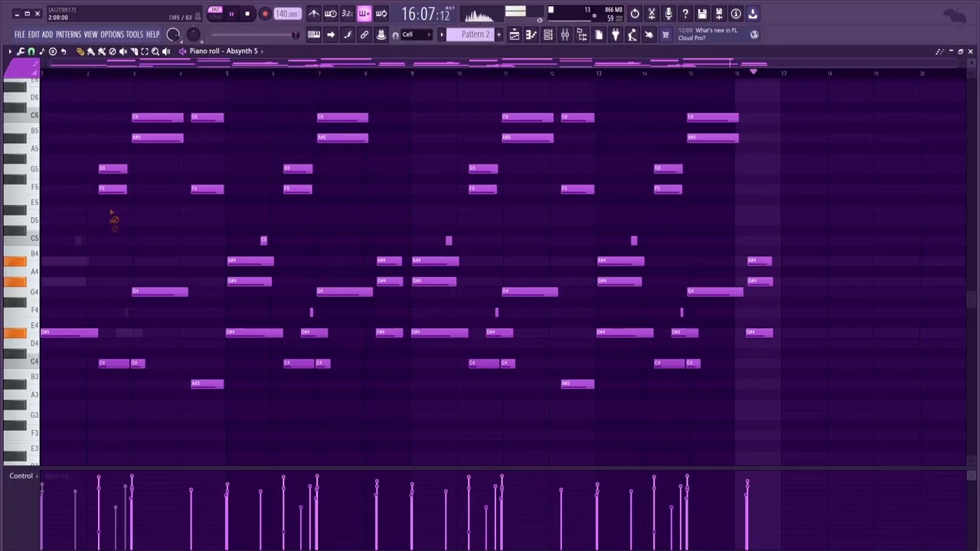Open the Playlist view
The width and height of the screenshot is (980, 551).
tap(514, 34)
